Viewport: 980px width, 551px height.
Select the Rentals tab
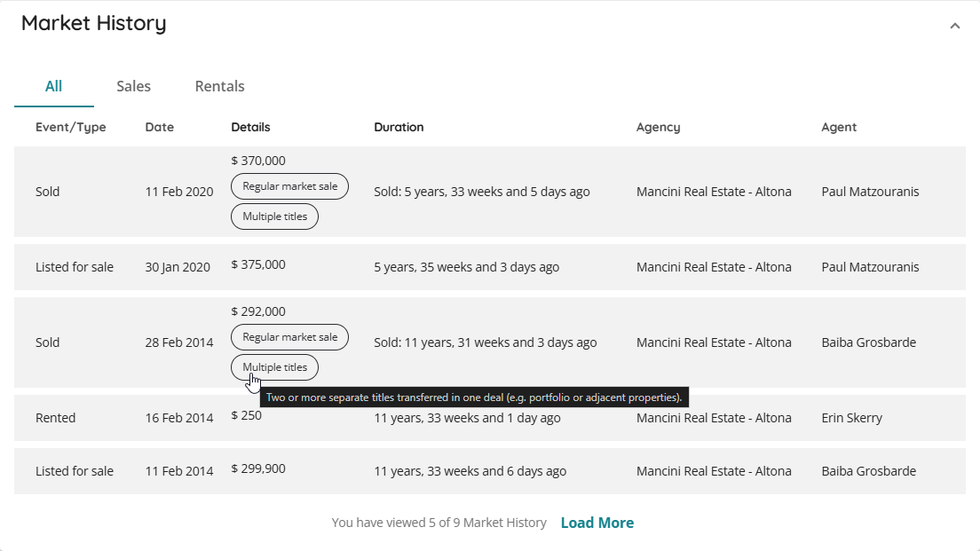(x=219, y=86)
